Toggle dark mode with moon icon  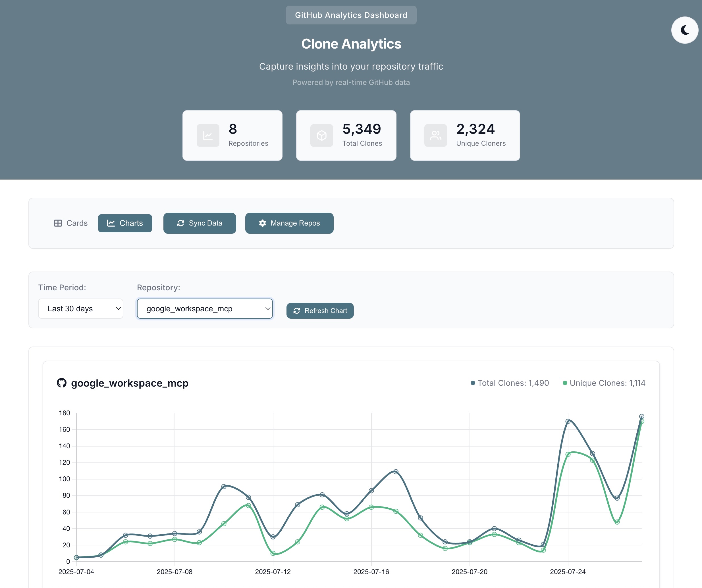(685, 30)
